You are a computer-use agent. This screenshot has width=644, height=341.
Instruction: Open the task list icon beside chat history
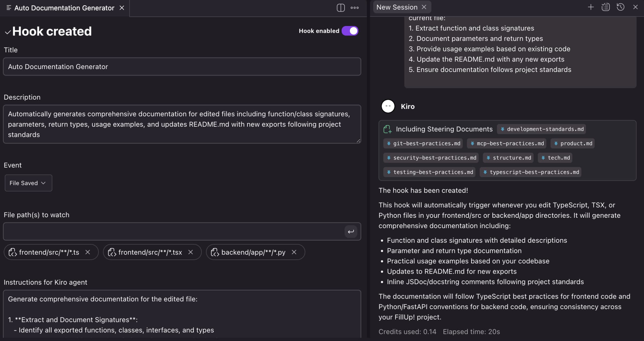pyautogui.click(x=606, y=7)
